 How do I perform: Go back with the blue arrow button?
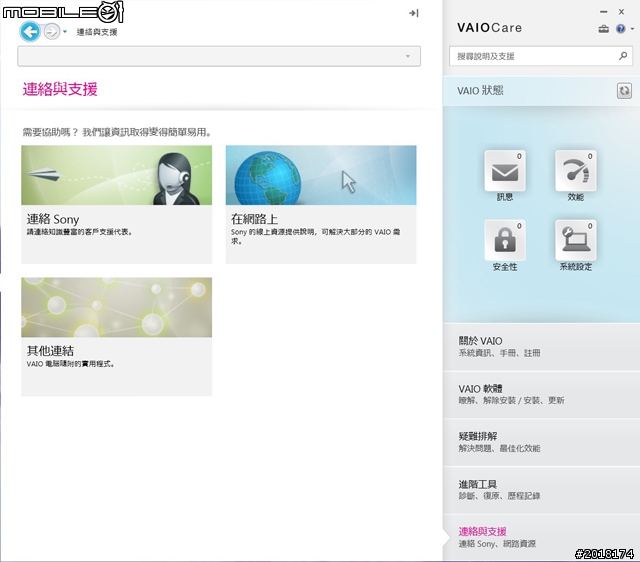coord(30,31)
